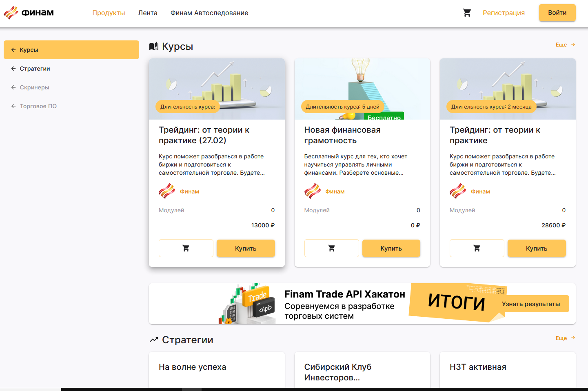588x391 pixels.
Task: Open Финам Автоследование from the top navigation
Action: click(209, 13)
